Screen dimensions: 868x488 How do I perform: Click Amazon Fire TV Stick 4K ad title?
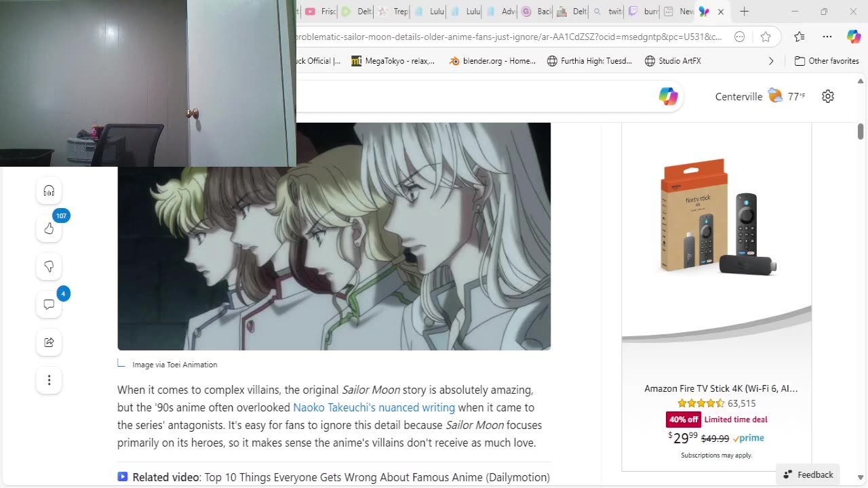[x=721, y=388]
